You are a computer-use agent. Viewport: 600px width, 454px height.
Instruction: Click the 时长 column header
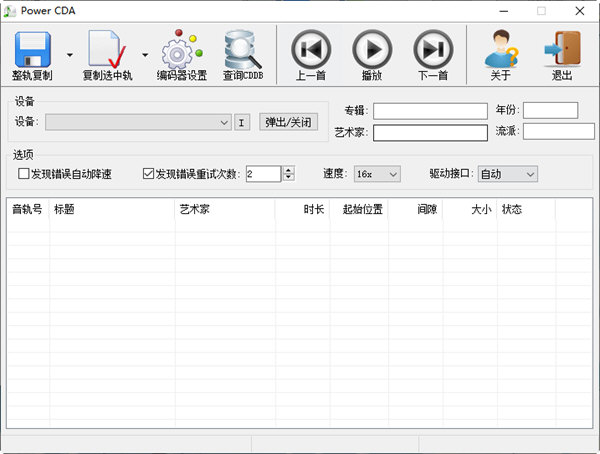pyautogui.click(x=302, y=209)
